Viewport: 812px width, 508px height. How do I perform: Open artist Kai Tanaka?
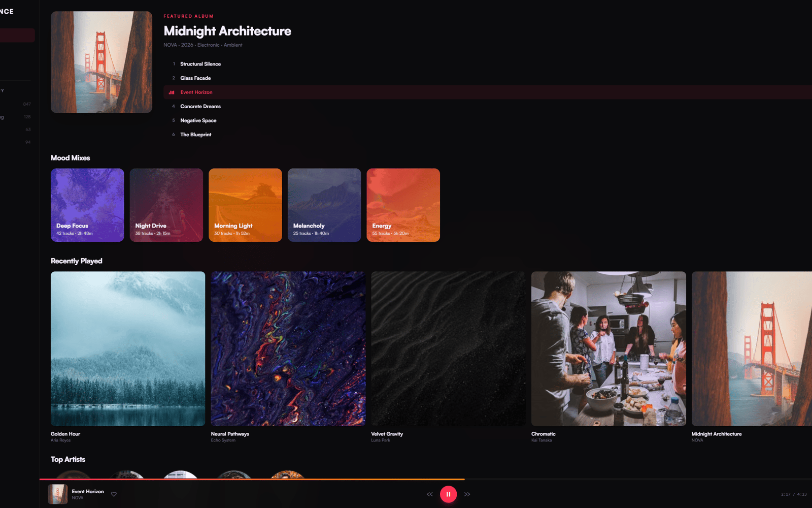[x=542, y=440]
